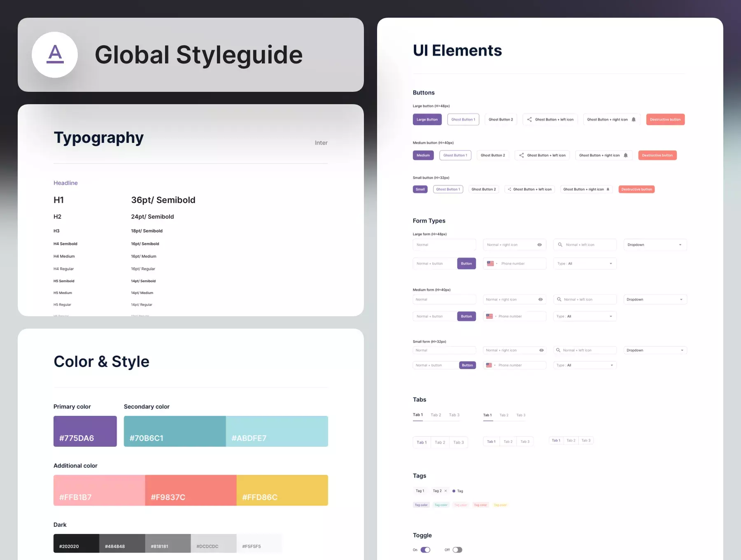This screenshot has height=560, width=741.
Task: Click the 'Tag 1' chip
Action: (420, 491)
